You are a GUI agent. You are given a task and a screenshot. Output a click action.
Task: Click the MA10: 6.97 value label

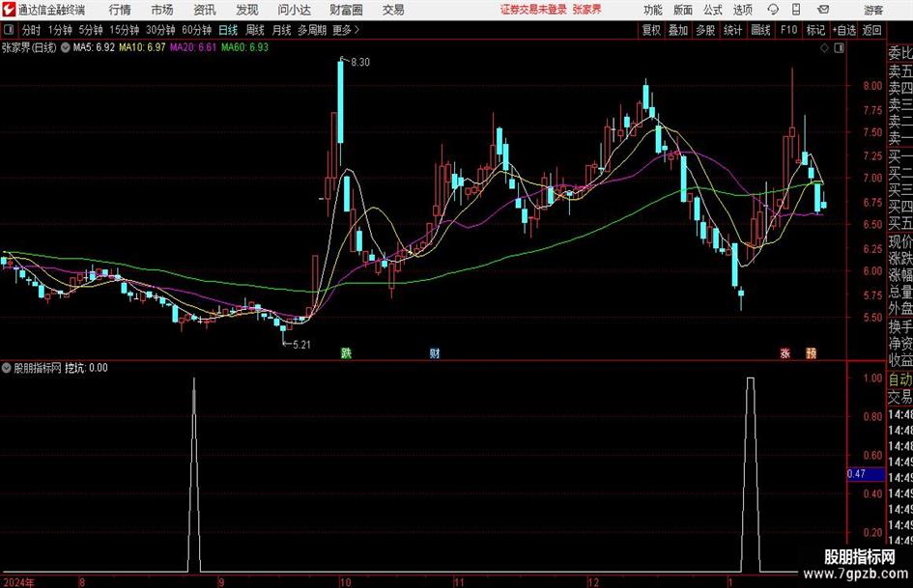142,47
